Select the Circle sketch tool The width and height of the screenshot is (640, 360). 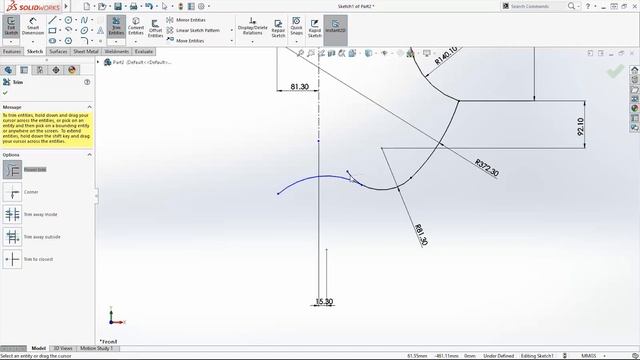68,20
